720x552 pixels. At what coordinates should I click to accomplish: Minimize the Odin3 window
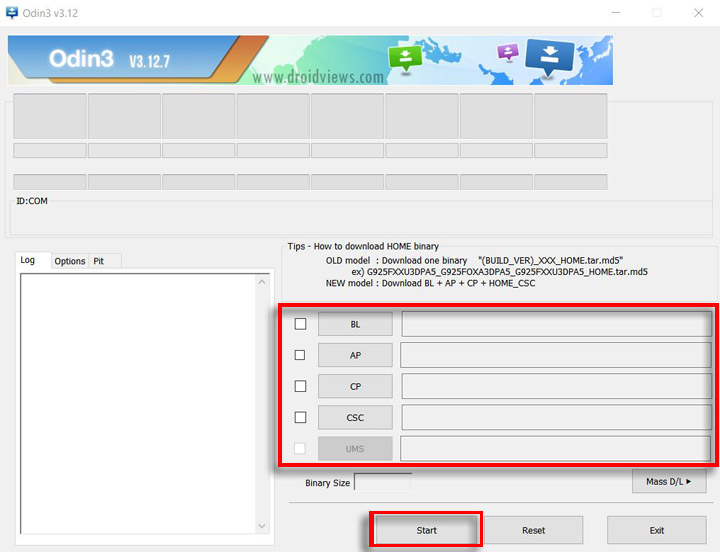click(x=616, y=13)
